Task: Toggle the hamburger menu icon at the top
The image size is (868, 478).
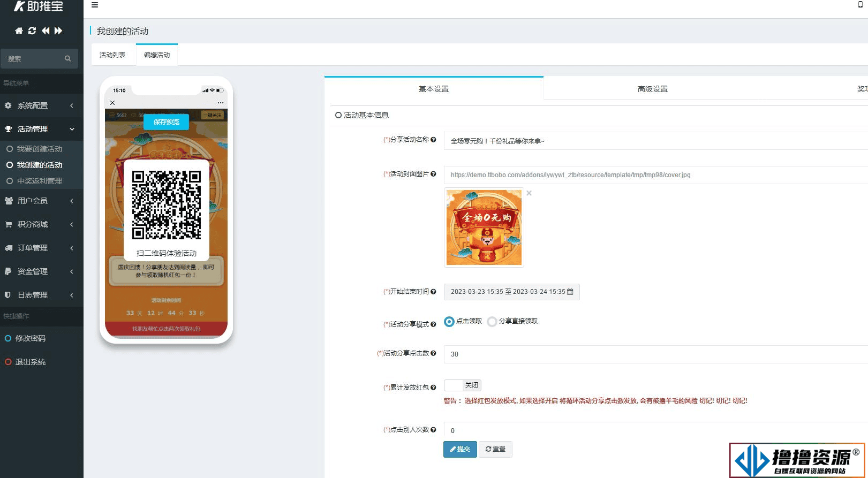Action: 95,5
